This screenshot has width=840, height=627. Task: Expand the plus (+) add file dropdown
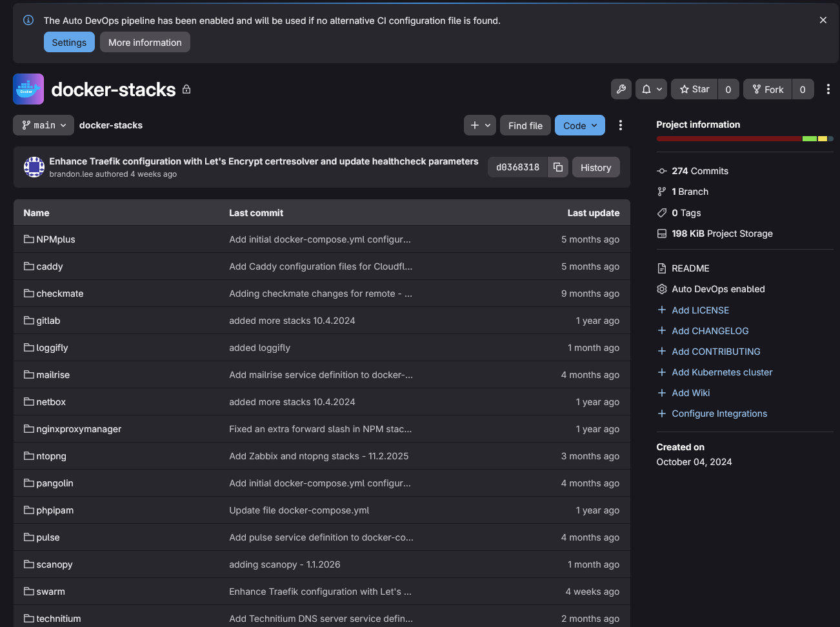tap(480, 124)
